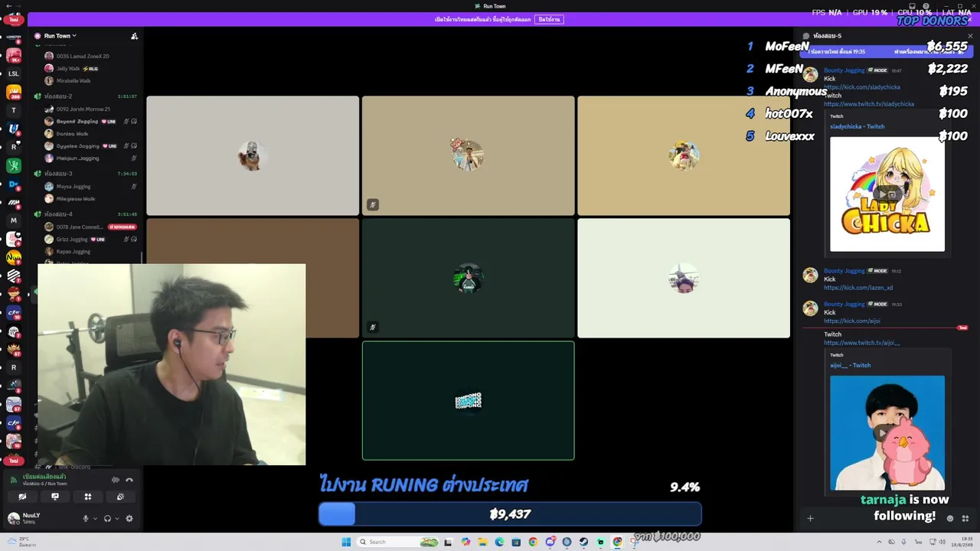The image size is (980, 551).
Task: Select voice channel ห้องสอบ-4
Action: [x=58, y=214]
